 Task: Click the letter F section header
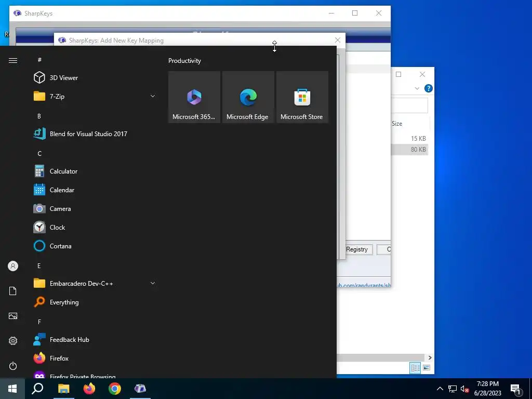tap(39, 322)
